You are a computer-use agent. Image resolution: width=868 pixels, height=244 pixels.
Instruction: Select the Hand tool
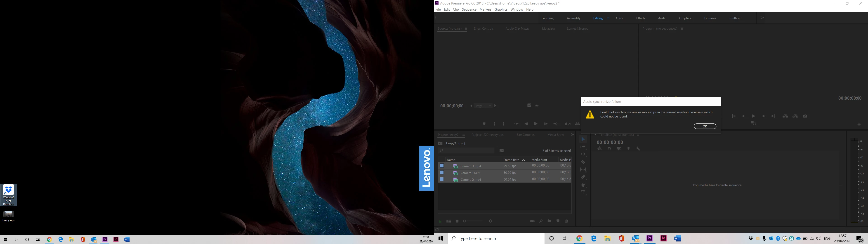[x=583, y=185]
